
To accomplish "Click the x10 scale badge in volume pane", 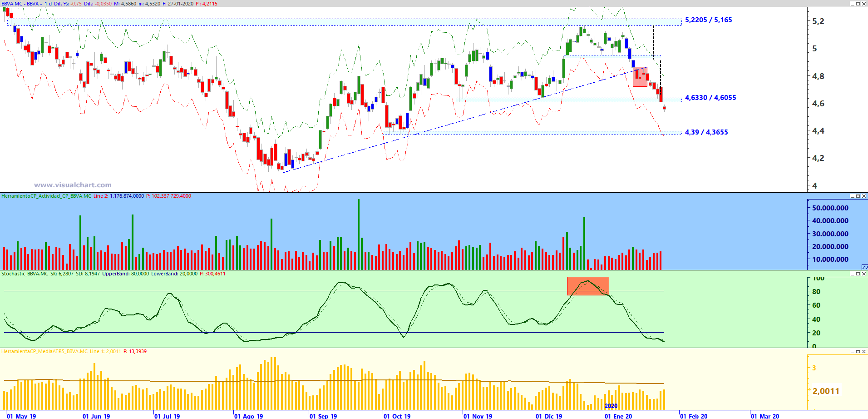I will tap(864, 267).
